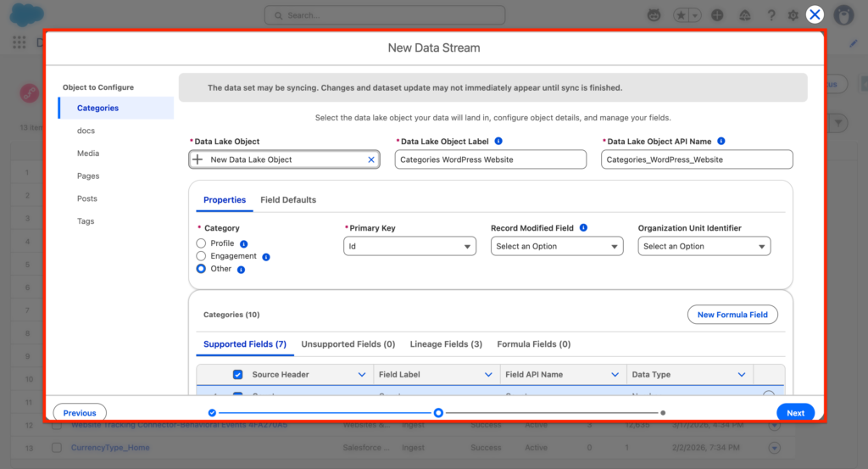The width and height of the screenshot is (868, 469).
Task: Click info icon next to Record Modified Field
Action: click(583, 228)
